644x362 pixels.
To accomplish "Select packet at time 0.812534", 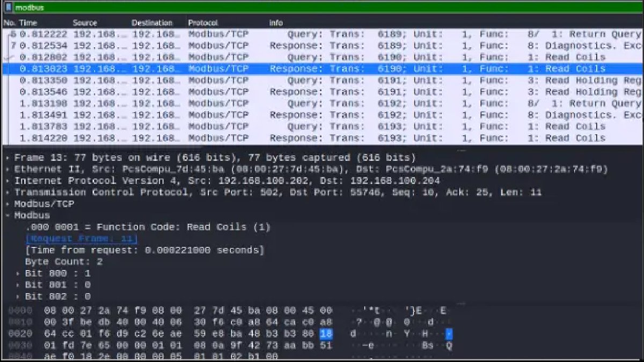I will point(322,46).
